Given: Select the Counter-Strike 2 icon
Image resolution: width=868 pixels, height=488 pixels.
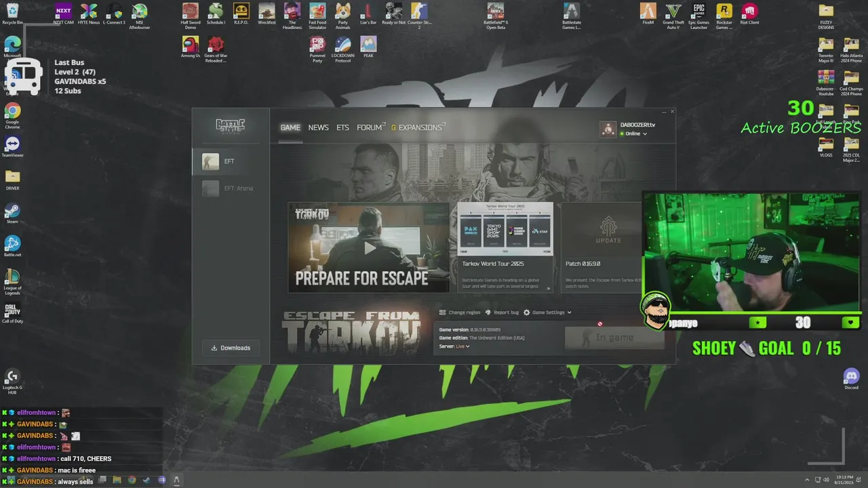Looking at the screenshot, I should coord(419,16).
